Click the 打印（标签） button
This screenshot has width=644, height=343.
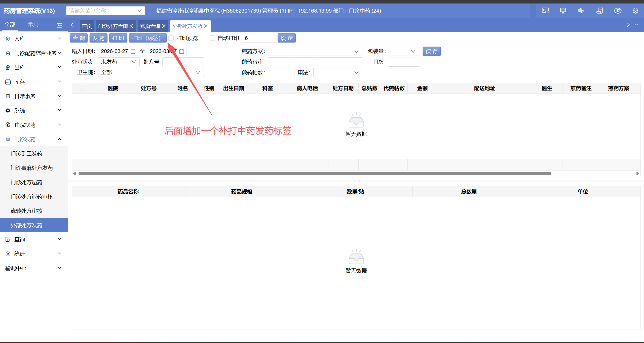[147, 38]
